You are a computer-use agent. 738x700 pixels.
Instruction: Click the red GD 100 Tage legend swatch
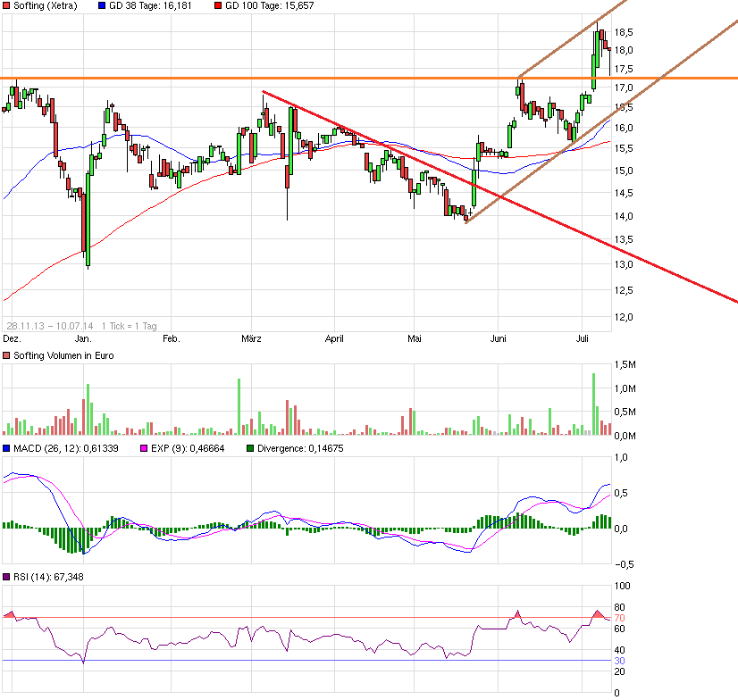(x=218, y=5)
